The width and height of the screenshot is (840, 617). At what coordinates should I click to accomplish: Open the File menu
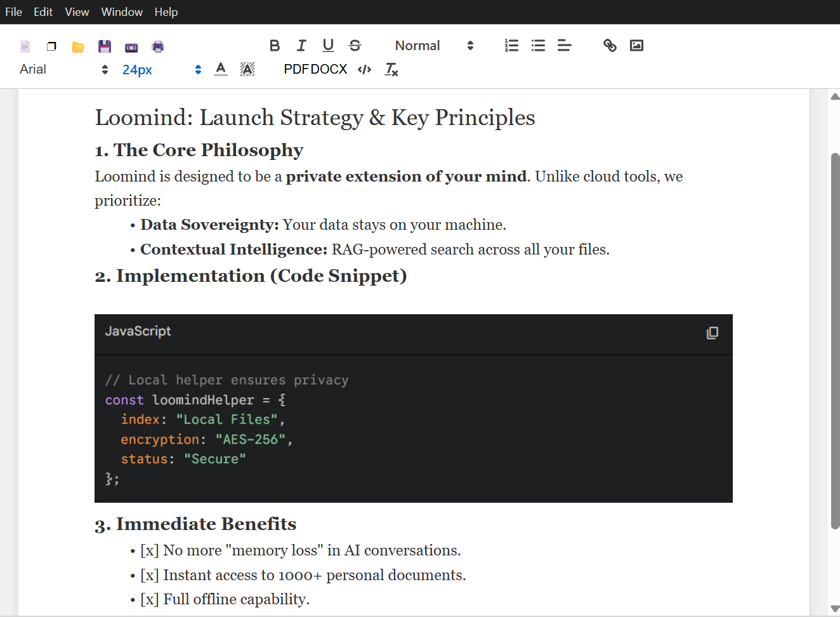pos(13,11)
